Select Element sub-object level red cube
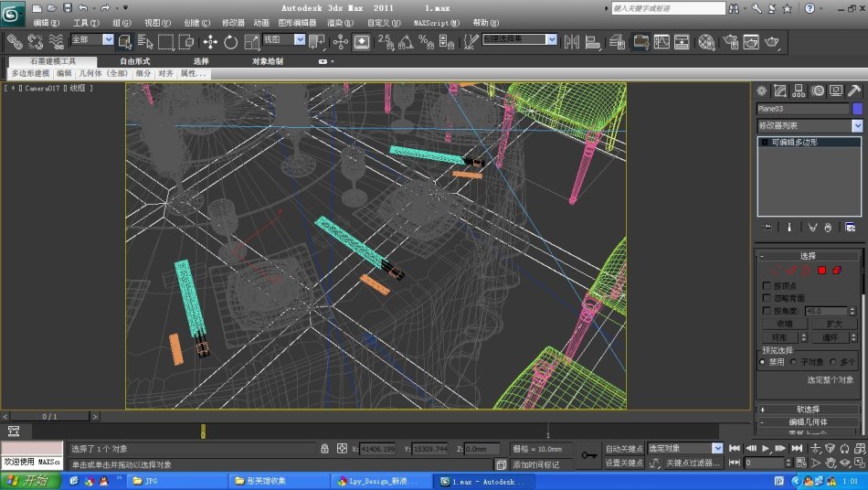This screenshot has height=490, width=868. point(836,271)
